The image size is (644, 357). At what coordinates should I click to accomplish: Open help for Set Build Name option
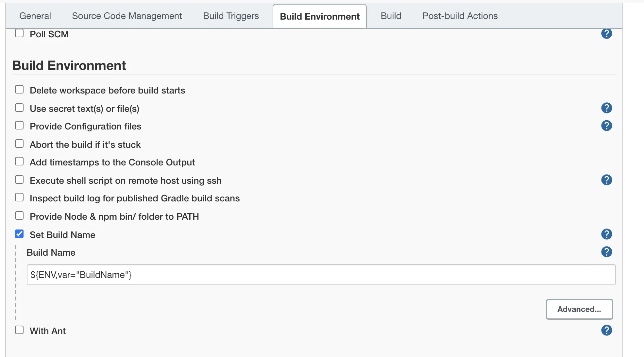click(606, 234)
